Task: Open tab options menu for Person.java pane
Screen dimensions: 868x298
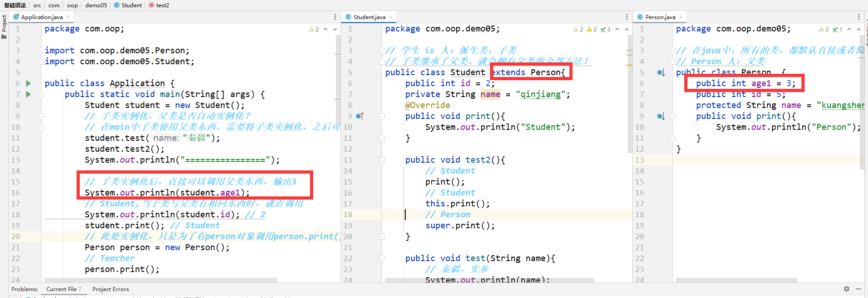Action: 859,17
